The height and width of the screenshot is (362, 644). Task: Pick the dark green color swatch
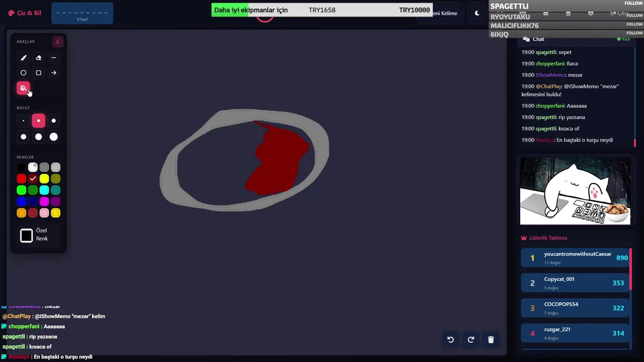point(33,190)
